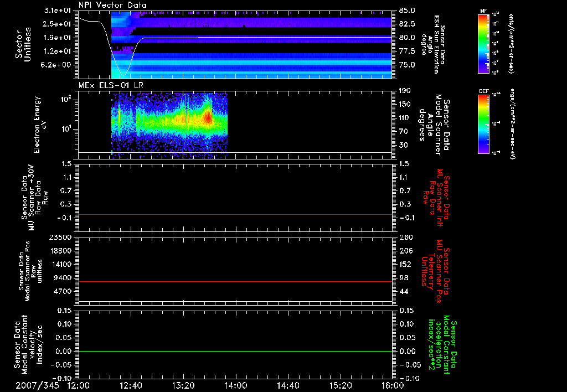Select the 12:00 time axis label
567x392 pixels.
point(79,385)
